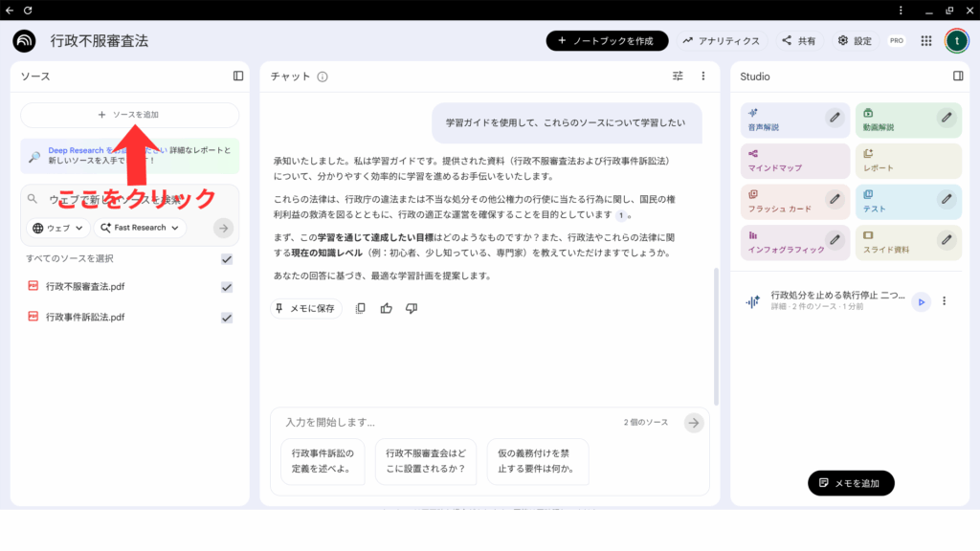Play the generated audio overview

[x=921, y=301]
